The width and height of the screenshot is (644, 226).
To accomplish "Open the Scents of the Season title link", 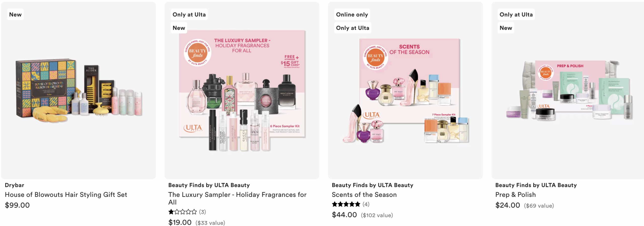I will (x=364, y=195).
